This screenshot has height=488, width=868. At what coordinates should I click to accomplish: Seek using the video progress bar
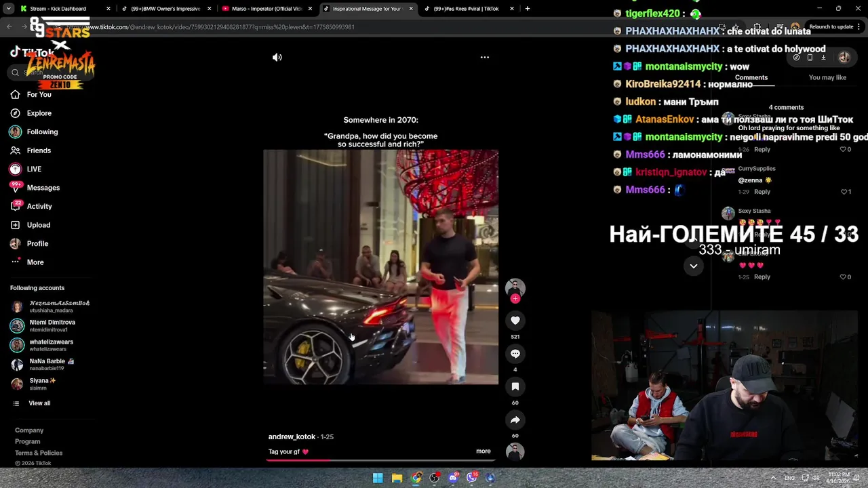click(381, 460)
